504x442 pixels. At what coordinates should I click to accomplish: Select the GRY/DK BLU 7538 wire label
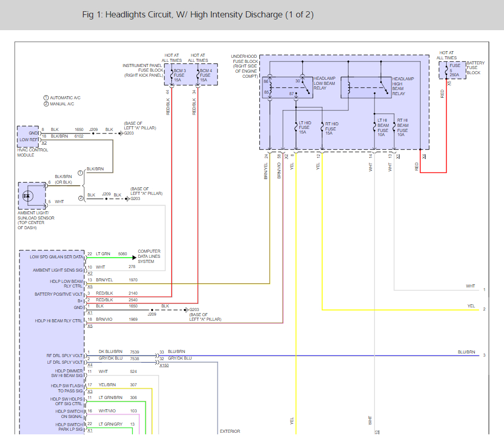click(119, 359)
